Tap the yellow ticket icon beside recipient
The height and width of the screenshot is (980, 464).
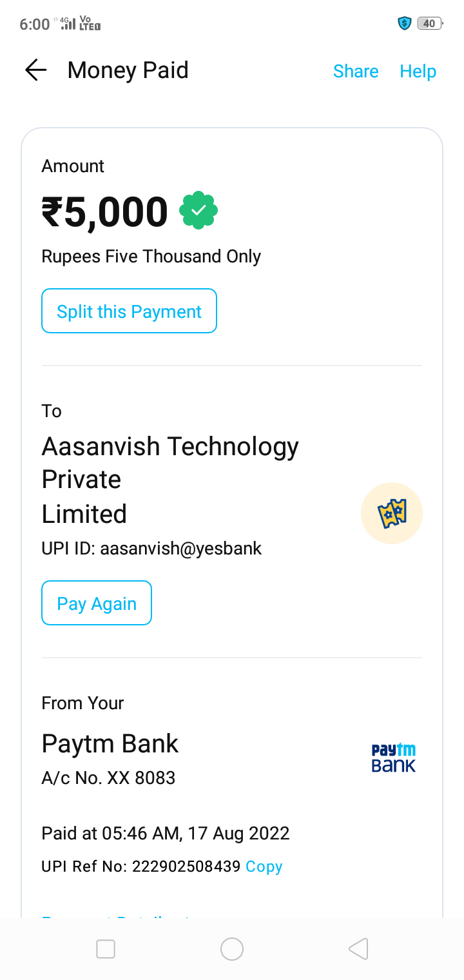point(391,514)
